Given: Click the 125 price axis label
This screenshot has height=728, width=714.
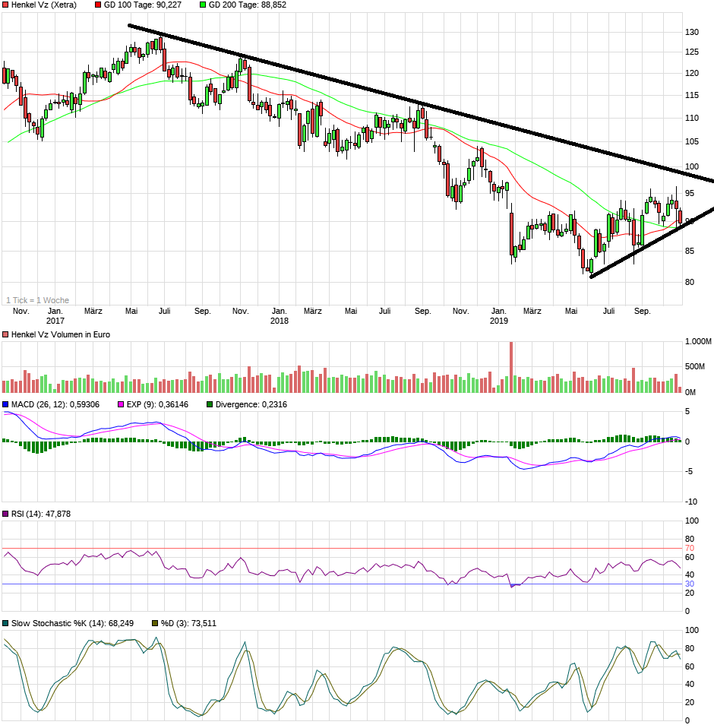Looking at the screenshot, I should (692, 52).
